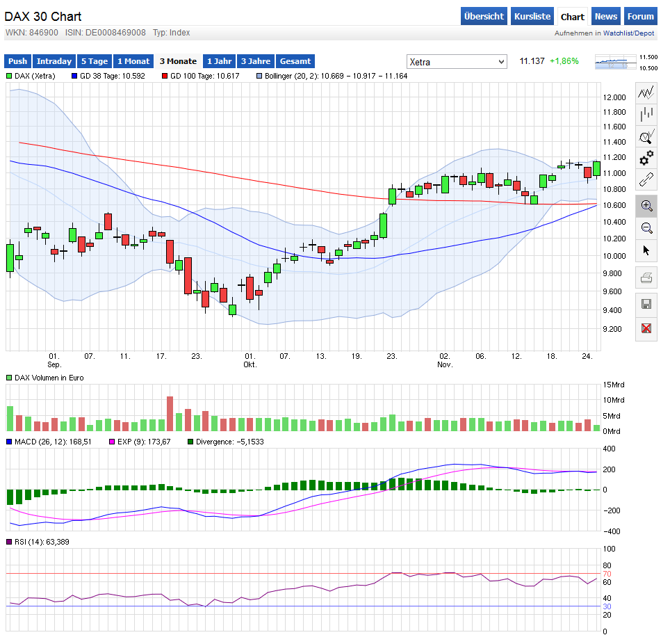Screen dimensions: 670x644
Task: Print the chart via printer icon
Action: pyautogui.click(x=646, y=278)
